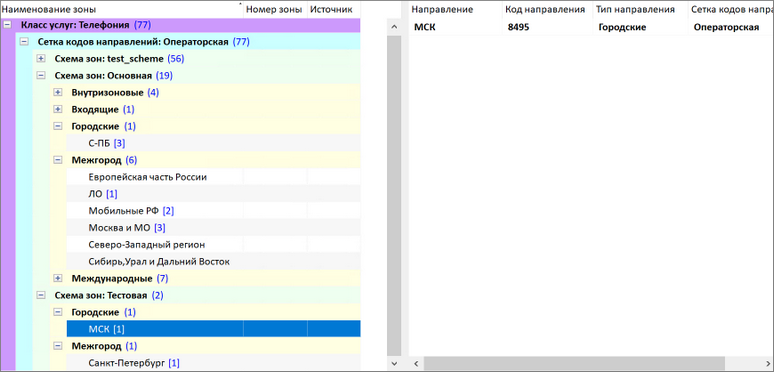Sort by Наименование зоны column header
Image resolution: width=774 pixels, height=372 pixels.
click(x=122, y=9)
